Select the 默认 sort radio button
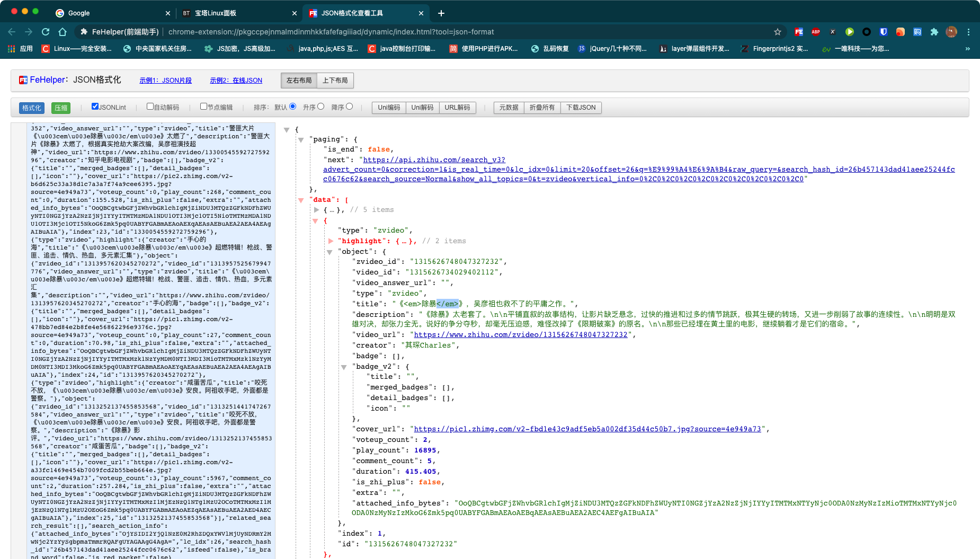 (x=292, y=107)
